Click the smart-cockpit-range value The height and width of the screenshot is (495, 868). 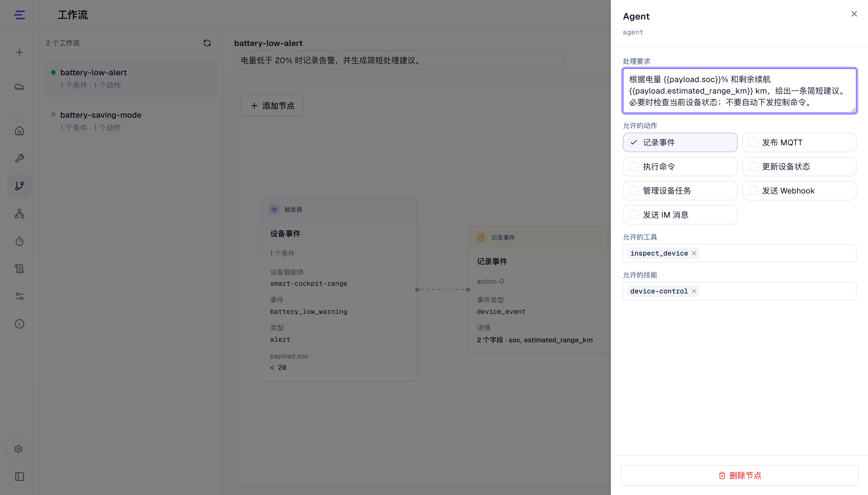coord(309,284)
